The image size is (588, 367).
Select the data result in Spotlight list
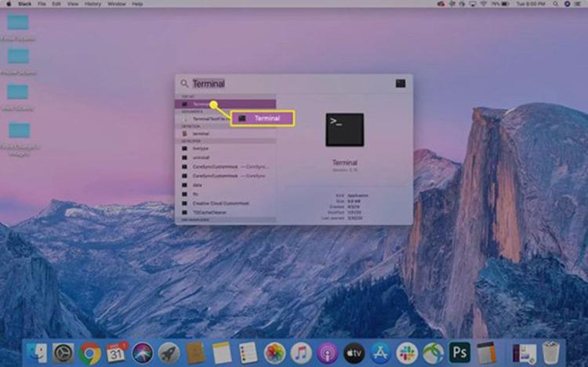click(x=225, y=185)
